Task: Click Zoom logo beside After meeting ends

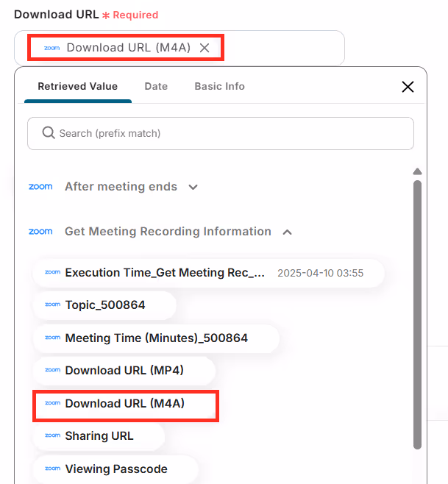Action: [x=40, y=187]
